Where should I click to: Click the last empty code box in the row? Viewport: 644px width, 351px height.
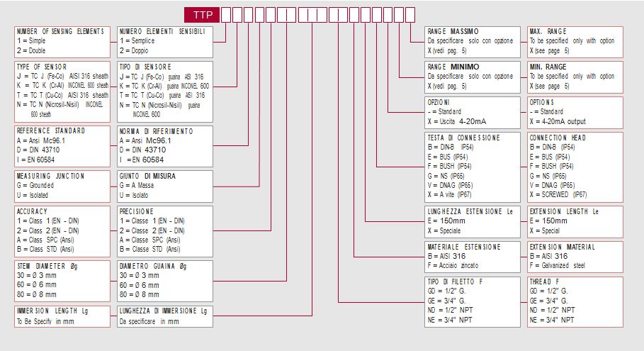[409, 14]
